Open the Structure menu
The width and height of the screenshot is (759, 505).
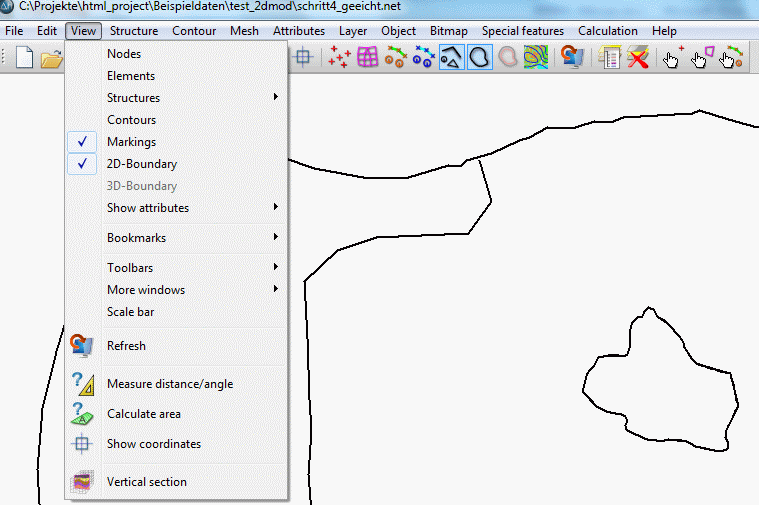(134, 31)
